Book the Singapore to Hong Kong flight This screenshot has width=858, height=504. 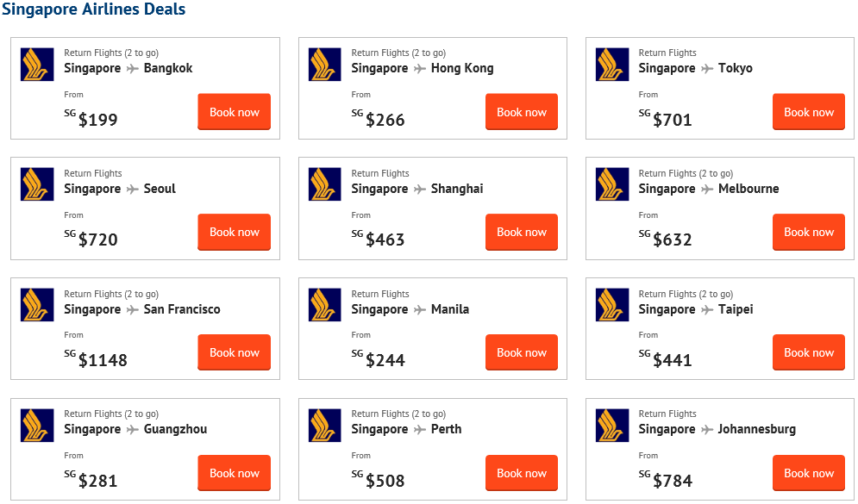[522, 112]
